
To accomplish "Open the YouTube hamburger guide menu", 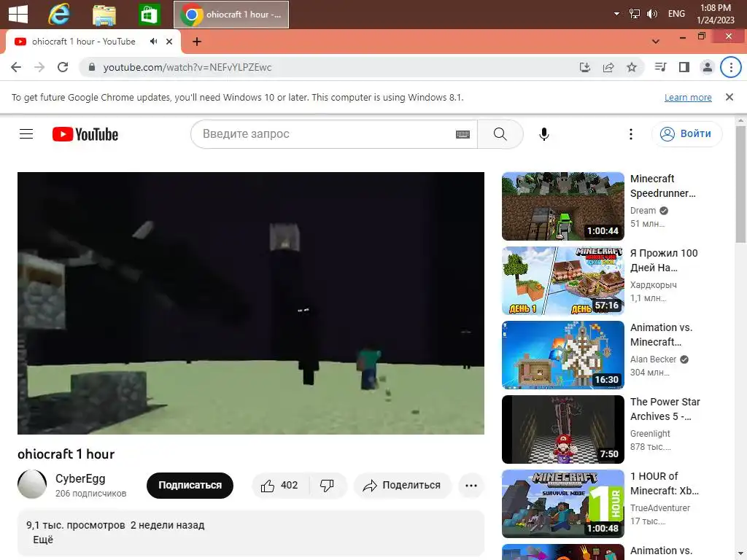I will (26, 134).
